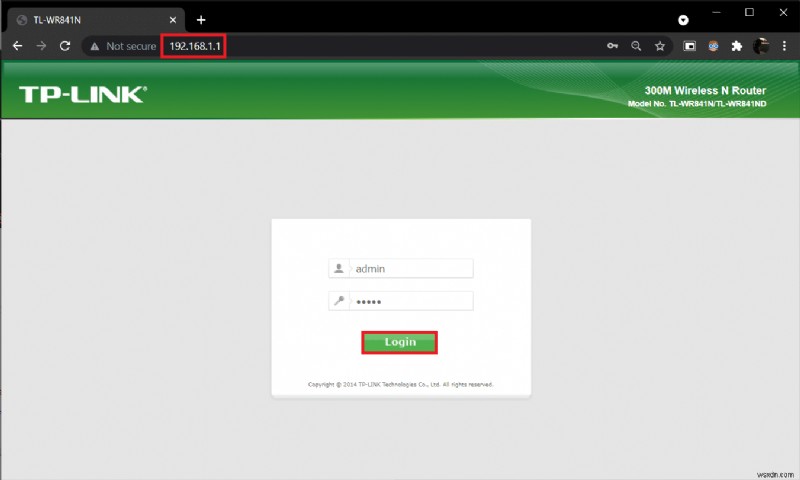Click the browser forward arrow
Viewport: 800px width, 480px height.
[41, 46]
